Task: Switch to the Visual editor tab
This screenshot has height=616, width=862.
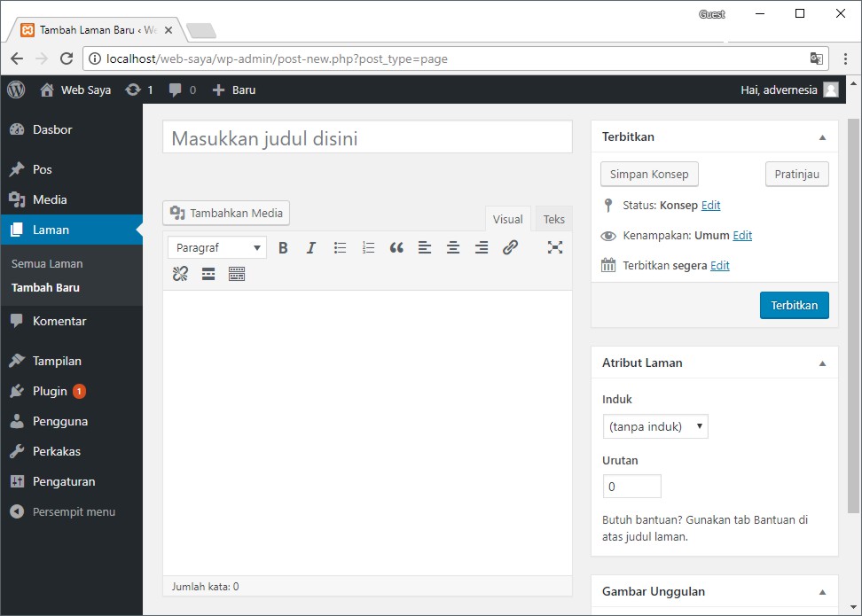Action: click(507, 219)
